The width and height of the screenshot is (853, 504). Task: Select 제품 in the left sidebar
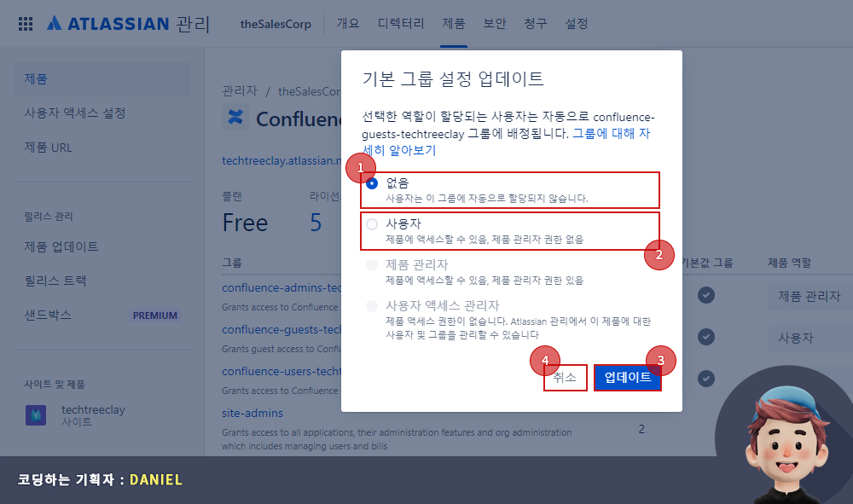pos(102,78)
